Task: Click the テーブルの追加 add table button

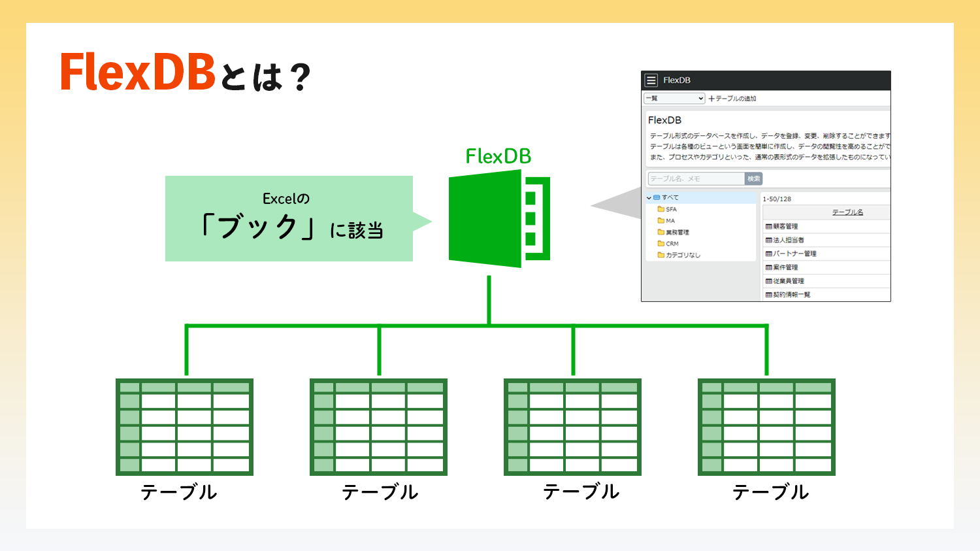Action: (x=732, y=99)
